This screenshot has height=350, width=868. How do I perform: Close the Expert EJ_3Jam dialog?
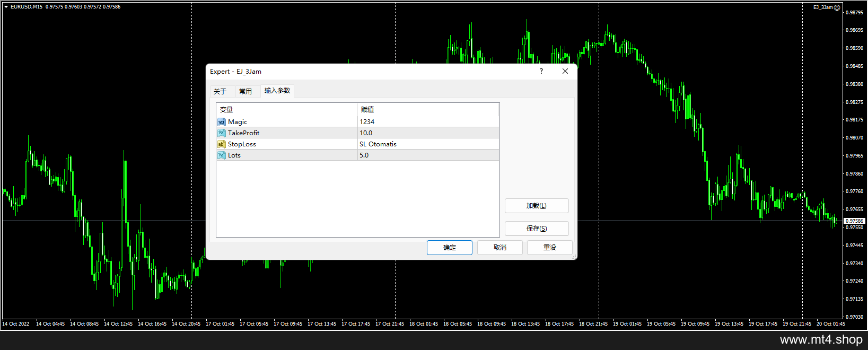(565, 71)
